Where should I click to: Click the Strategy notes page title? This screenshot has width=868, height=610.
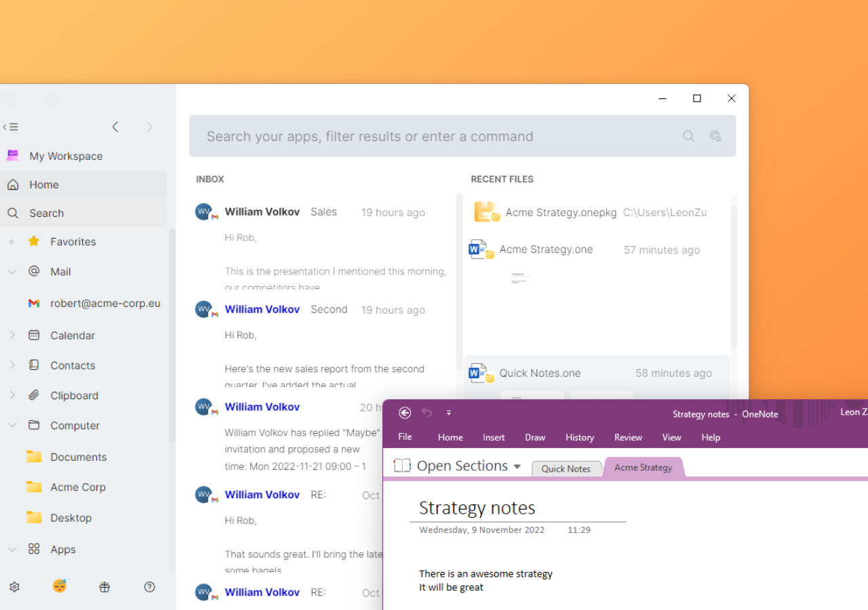click(x=477, y=508)
